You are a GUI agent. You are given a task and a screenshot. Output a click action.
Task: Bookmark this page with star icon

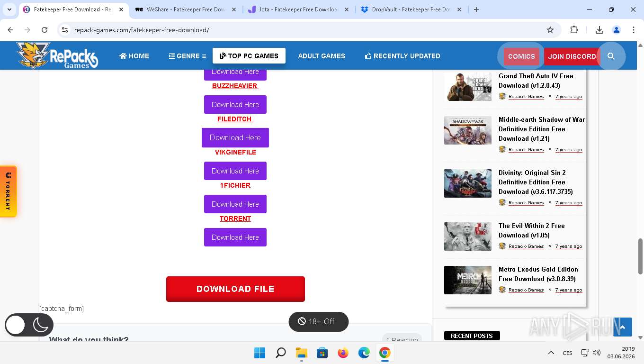550,30
